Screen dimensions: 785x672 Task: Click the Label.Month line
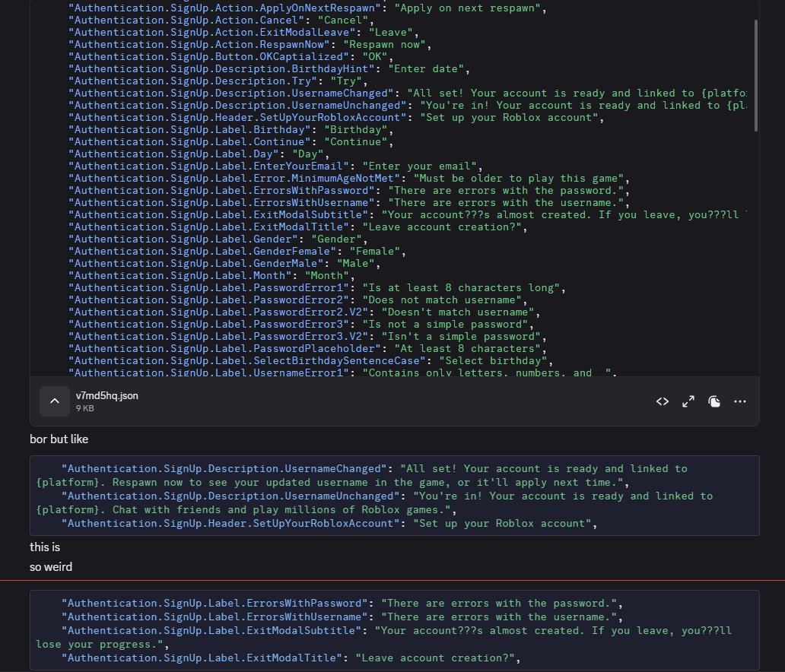(211, 276)
